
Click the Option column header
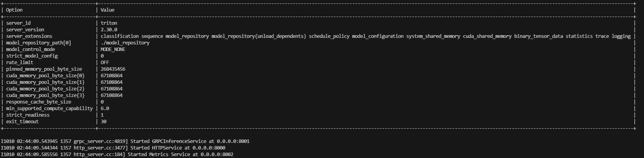(14, 10)
